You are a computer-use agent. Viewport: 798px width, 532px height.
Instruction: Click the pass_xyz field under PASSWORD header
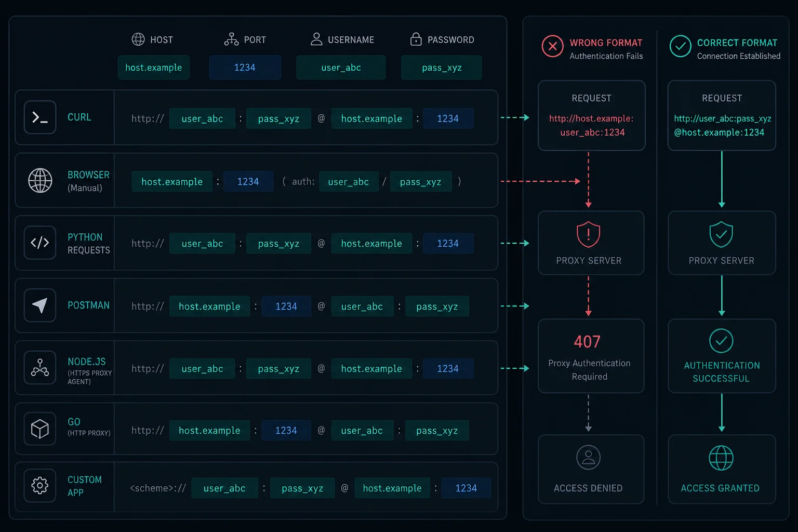click(x=442, y=68)
